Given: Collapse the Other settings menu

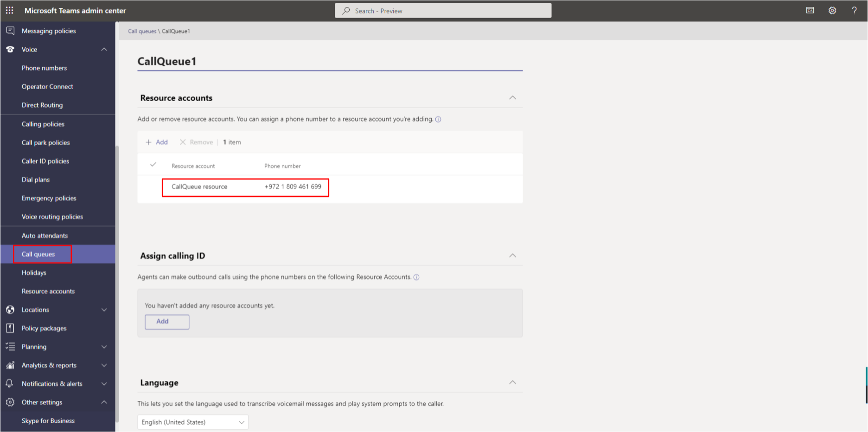Looking at the screenshot, I should coord(104,402).
